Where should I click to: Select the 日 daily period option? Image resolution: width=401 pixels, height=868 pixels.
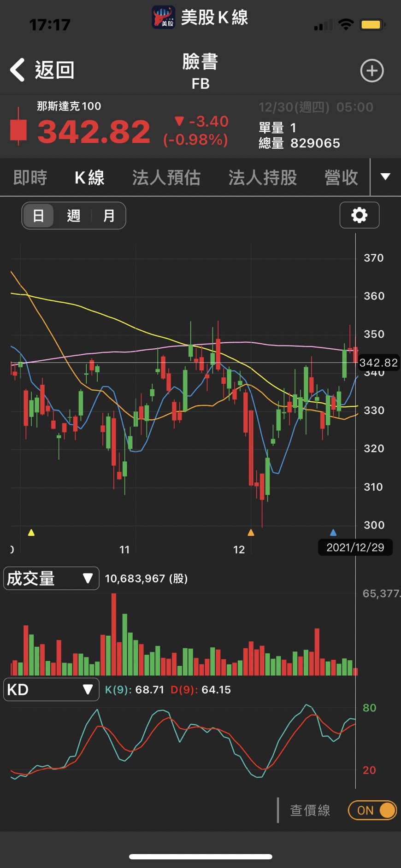pyautogui.click(x=39, y=216)
